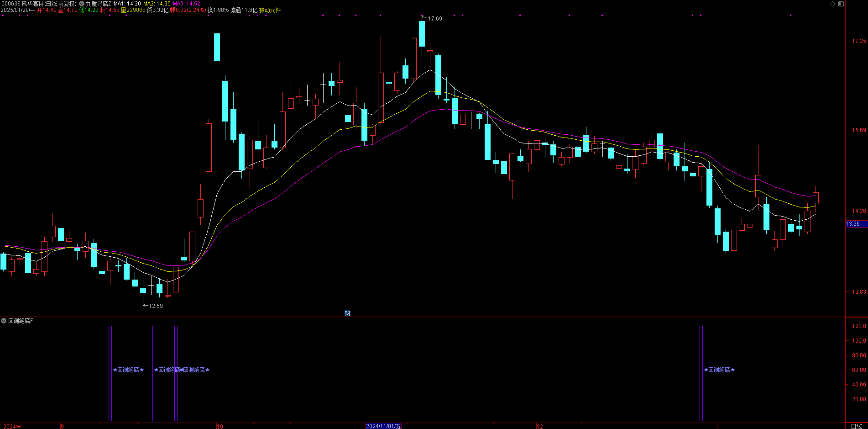Click the MA1: 14.20 moving average label
868x429 pixels.
(x=127, y=4)
